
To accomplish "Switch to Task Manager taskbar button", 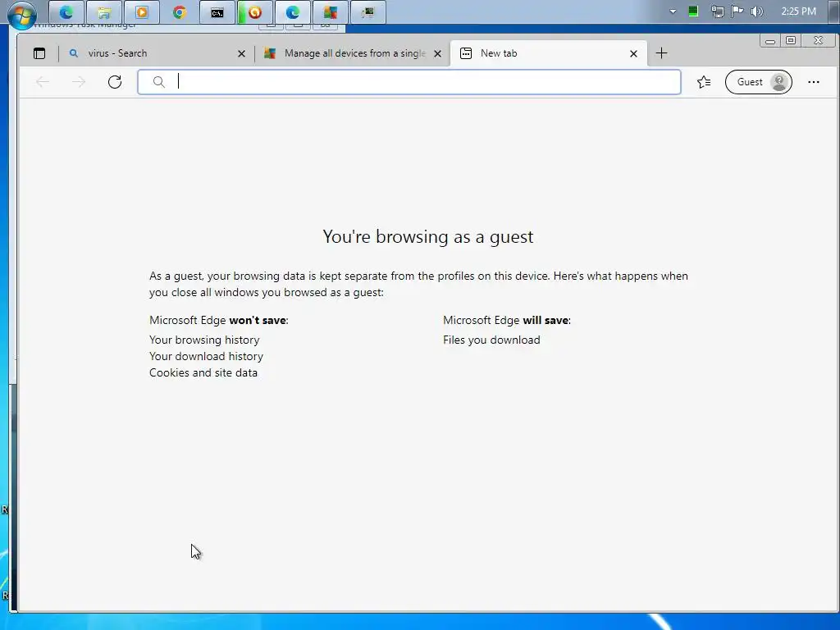I will (368, 11).
